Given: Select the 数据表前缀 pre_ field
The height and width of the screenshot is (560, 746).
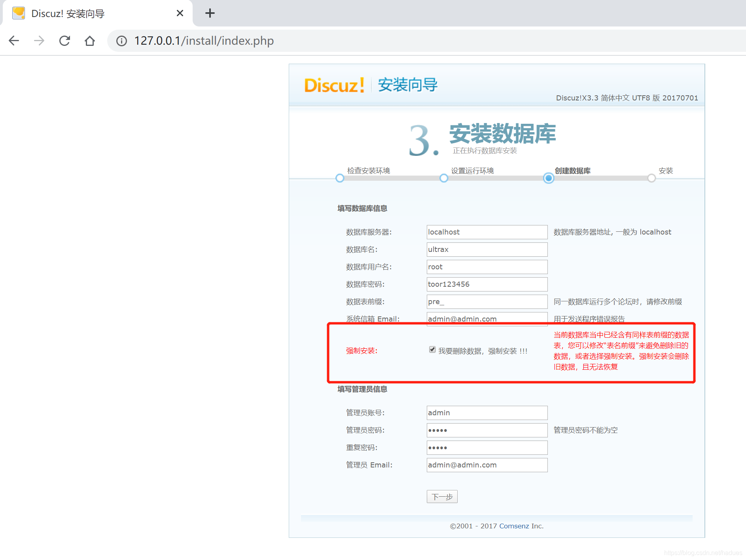Looking at the screenshot, I should (x=487, y=302).
